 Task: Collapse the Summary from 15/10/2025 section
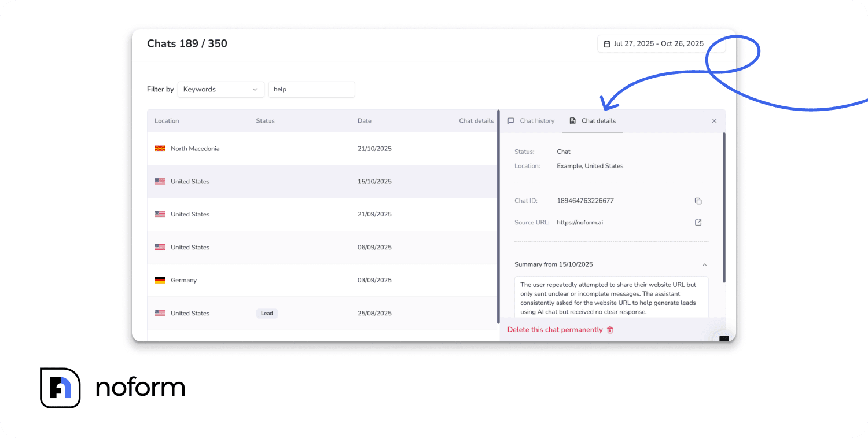(704, 264)
